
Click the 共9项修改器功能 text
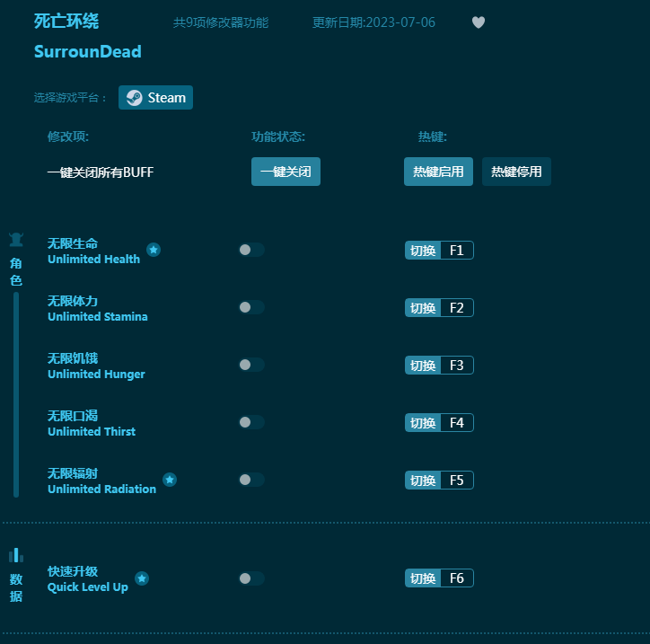tap(221, 22)
